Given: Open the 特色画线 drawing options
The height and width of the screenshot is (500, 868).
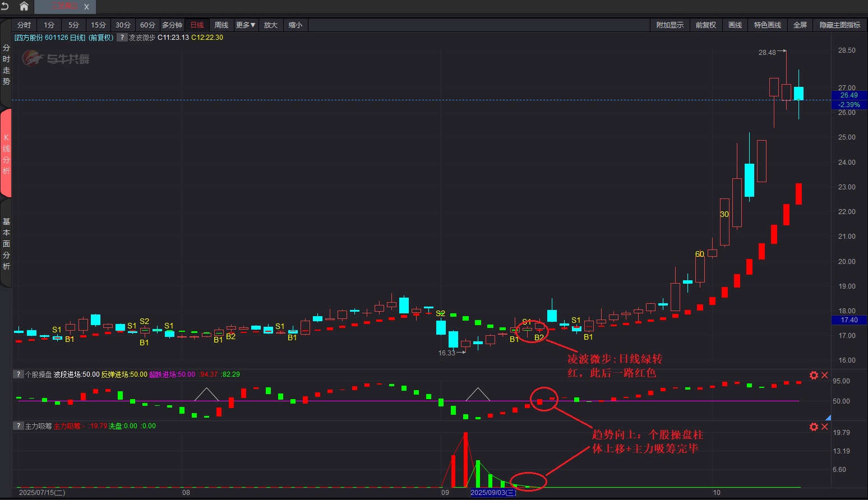Looking at the screenshot, I should 767,25.
